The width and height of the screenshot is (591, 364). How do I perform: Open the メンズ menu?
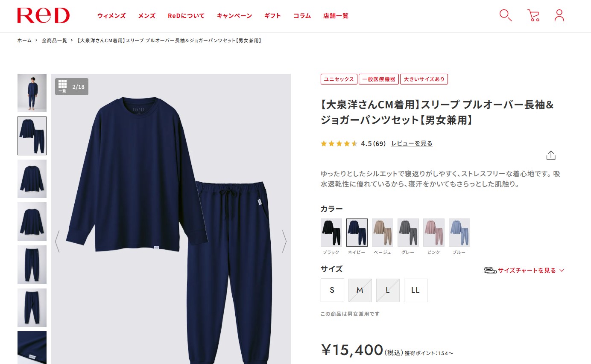point(147,16)
